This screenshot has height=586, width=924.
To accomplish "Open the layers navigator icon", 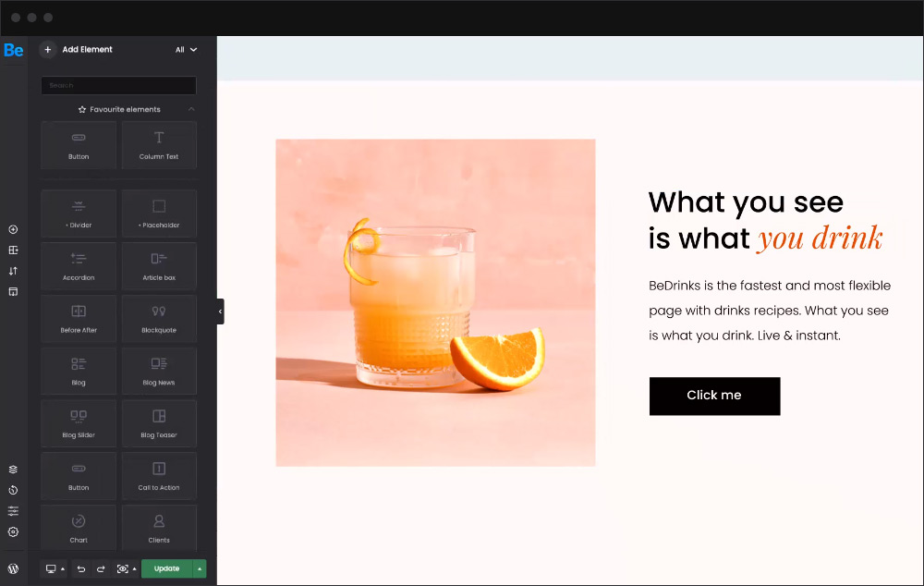I will click(x=13, y=470).
